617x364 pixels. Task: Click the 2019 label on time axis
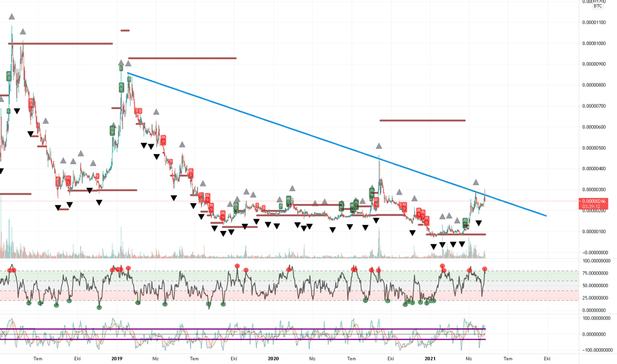[117, 359]
